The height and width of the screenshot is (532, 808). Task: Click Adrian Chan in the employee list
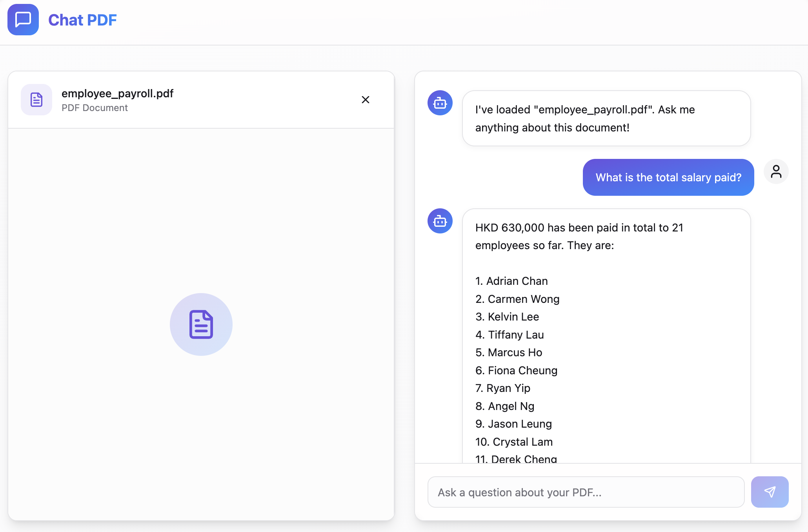tap(511, 281)
